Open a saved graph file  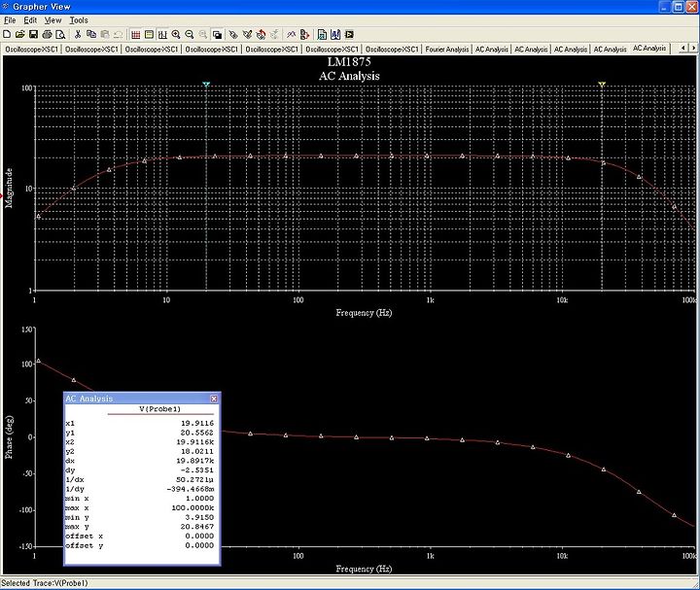19,34
